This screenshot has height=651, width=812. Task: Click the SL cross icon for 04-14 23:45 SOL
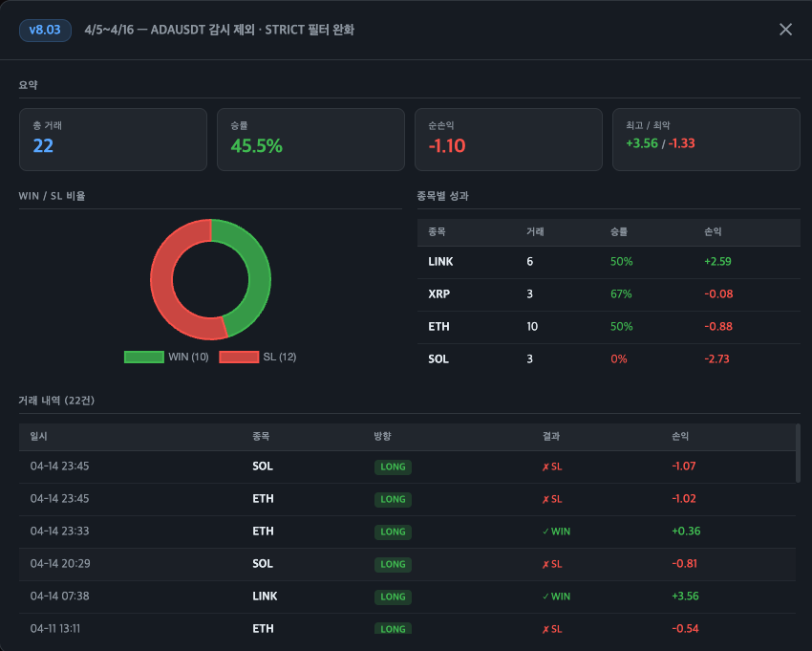[x=545, y=467]
